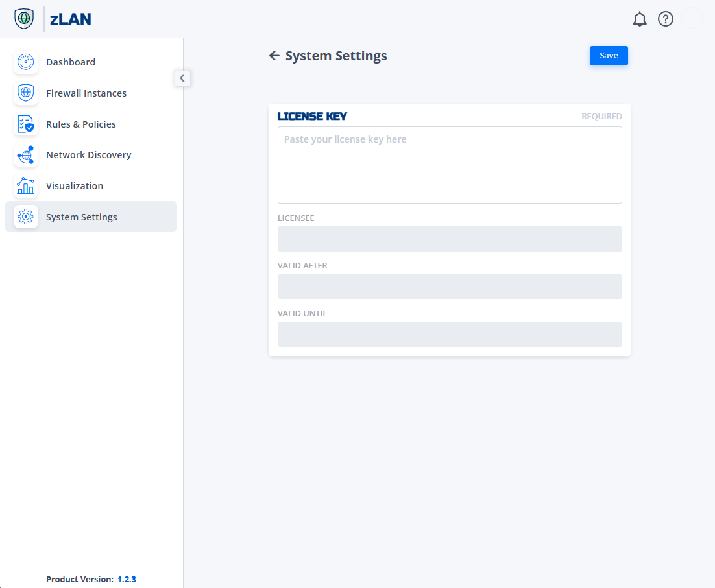Viewport: 715px width, 588px height.
Task: Click the System Settings gear icon
Action: [25, 217]
